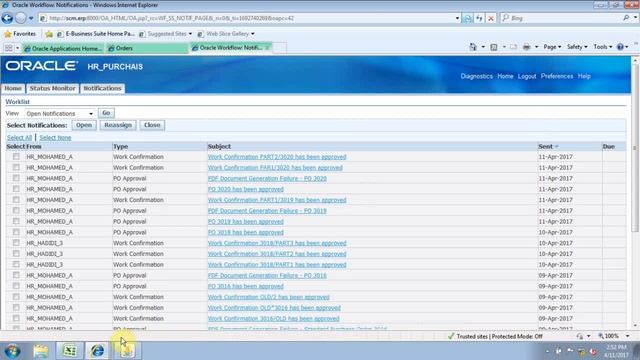This screenshot has height=360, width=640.
Task: Check the Work Confirmation 3018/PART3 row checkbox
Action: (16, 242)
